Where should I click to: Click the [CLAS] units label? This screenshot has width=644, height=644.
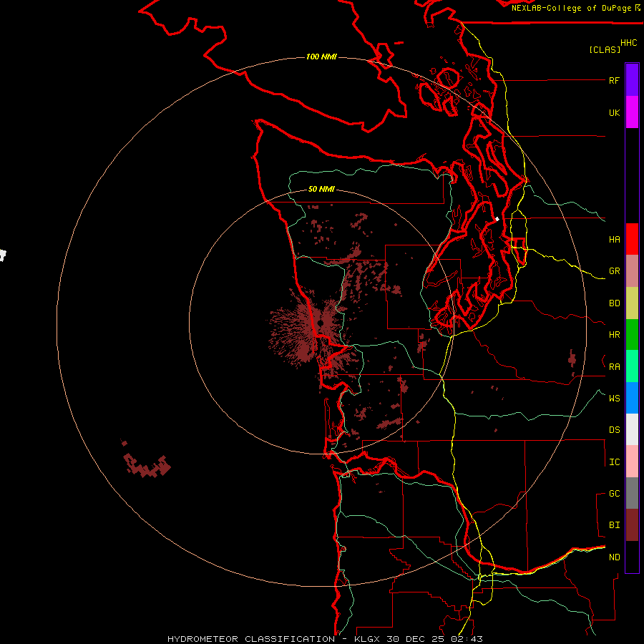pos(605,50)
